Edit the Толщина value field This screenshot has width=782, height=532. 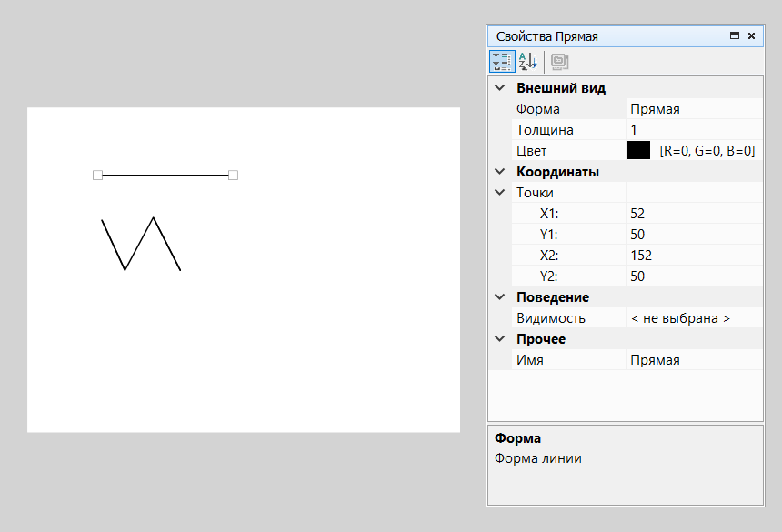(x=693, y=130)
